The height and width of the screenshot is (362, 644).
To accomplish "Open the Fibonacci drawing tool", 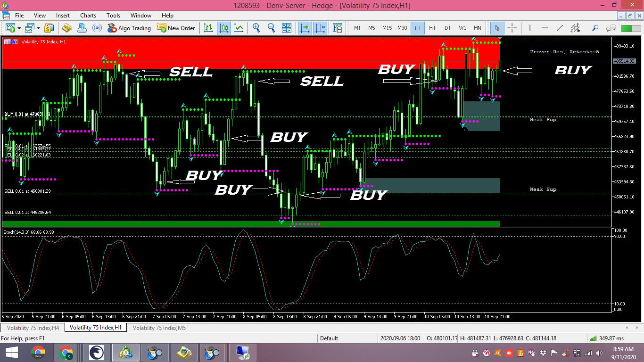I will [x=575, y=28].
